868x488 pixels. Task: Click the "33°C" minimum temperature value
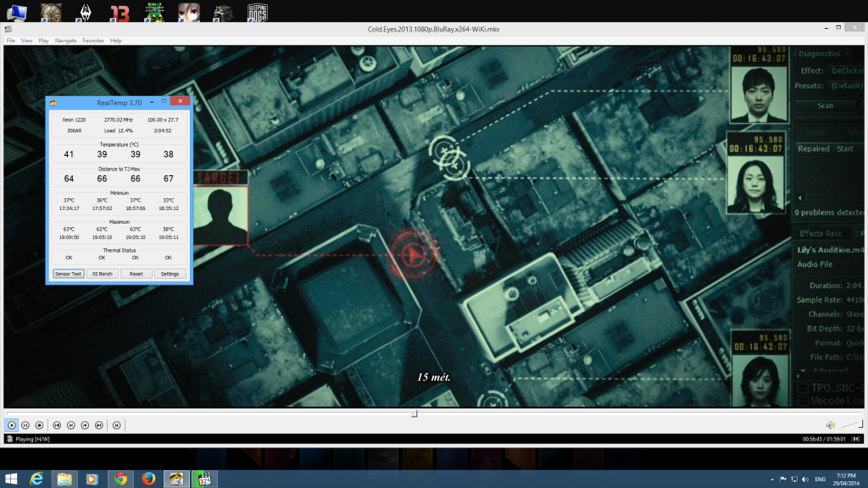coord(169,200)
